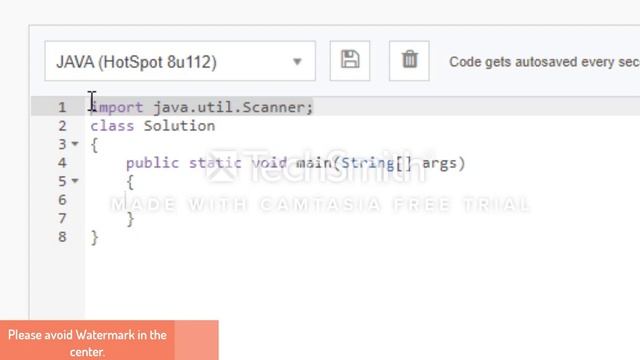Delete code using trash can icon
The height and width of the screenshot is (360, 640).
pos(409,61)
